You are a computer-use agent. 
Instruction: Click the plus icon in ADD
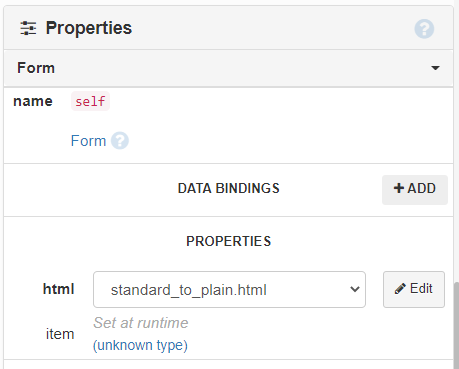pos(399,188)
